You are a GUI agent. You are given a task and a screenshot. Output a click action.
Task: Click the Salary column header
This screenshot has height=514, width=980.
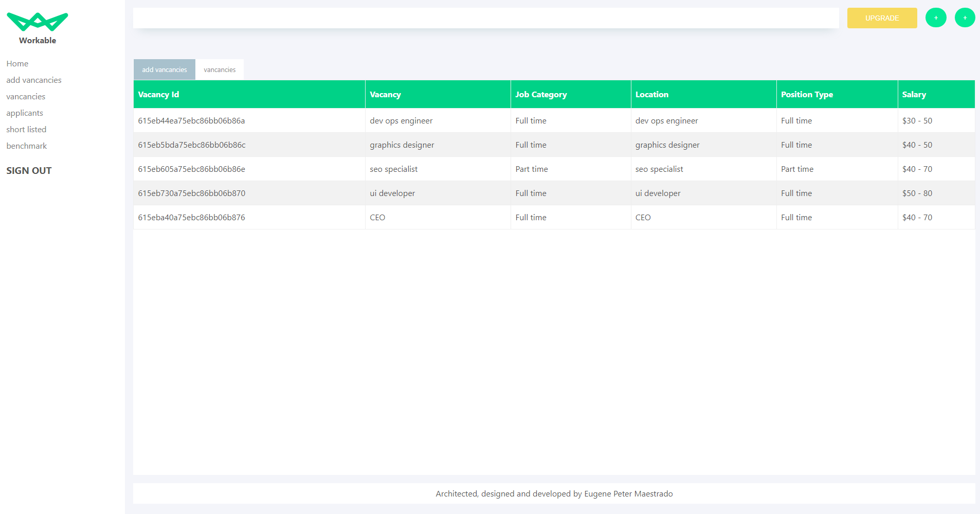[936, 94]
